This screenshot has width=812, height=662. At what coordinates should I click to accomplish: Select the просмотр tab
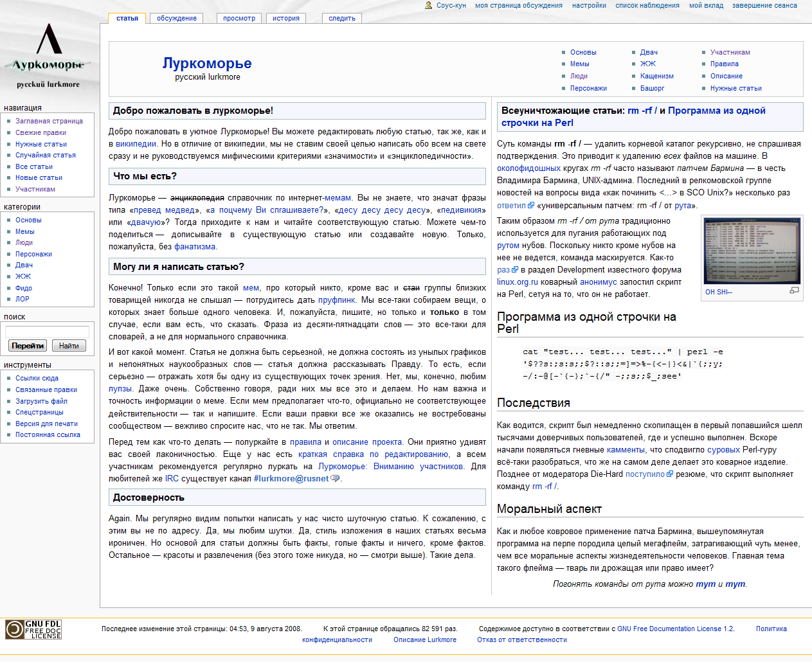pos(239,18)
